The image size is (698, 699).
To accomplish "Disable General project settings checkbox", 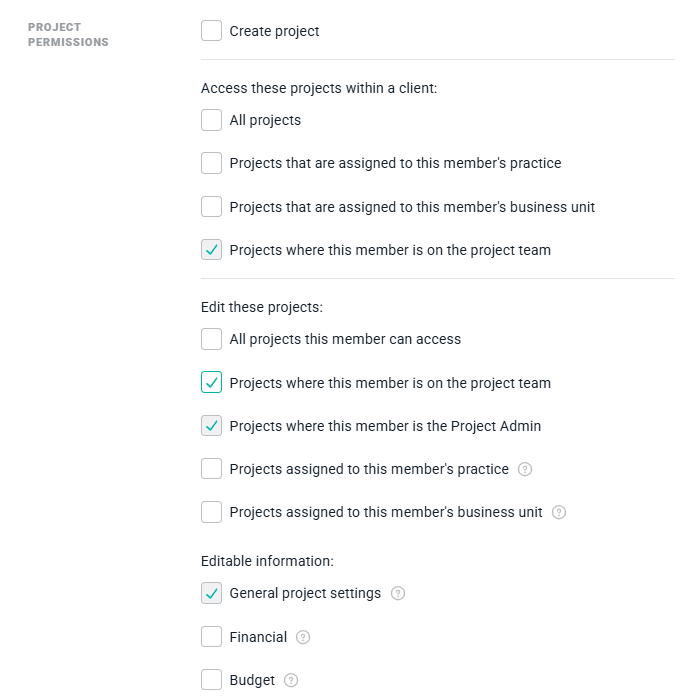I will (x=211, y=593).
